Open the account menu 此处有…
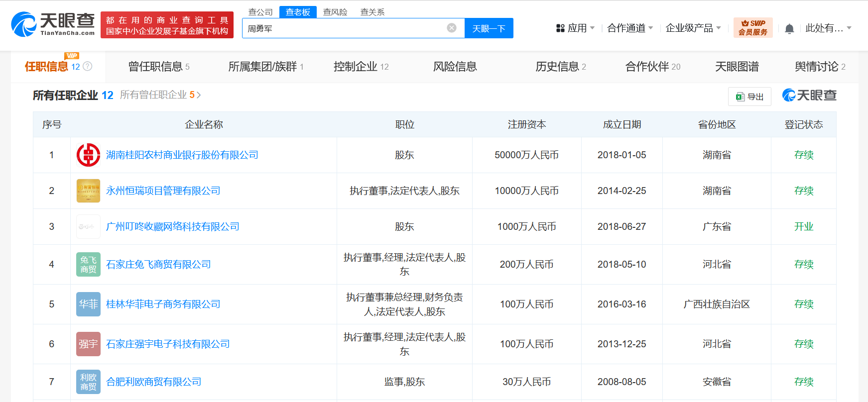The image size is (868, 402). pyautogui.click(x=828, y=28)
